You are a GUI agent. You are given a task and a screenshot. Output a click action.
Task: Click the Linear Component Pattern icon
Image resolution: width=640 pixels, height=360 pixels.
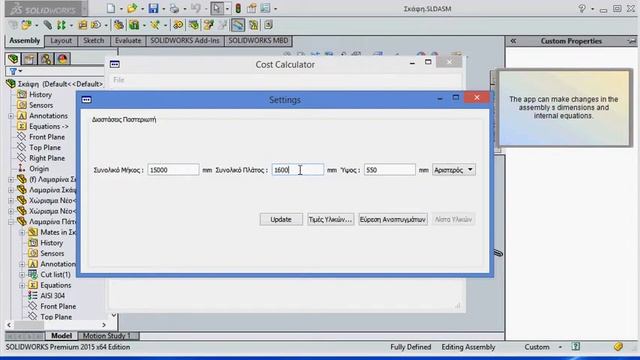click(x=61, y=25)
